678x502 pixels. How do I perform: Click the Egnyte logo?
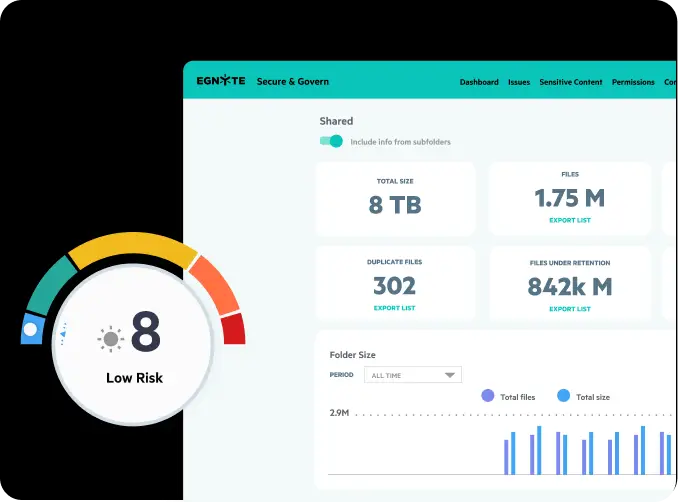221,81
